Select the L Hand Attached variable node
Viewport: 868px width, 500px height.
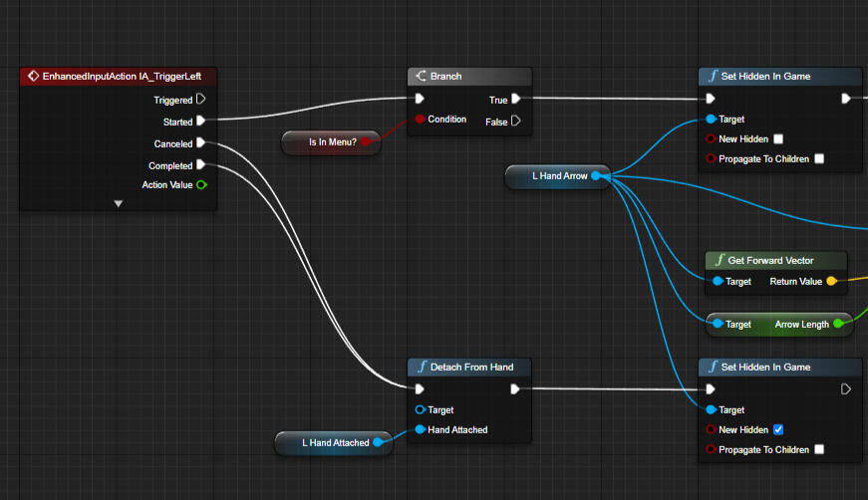pyautogui.click(x=334, y=442)
